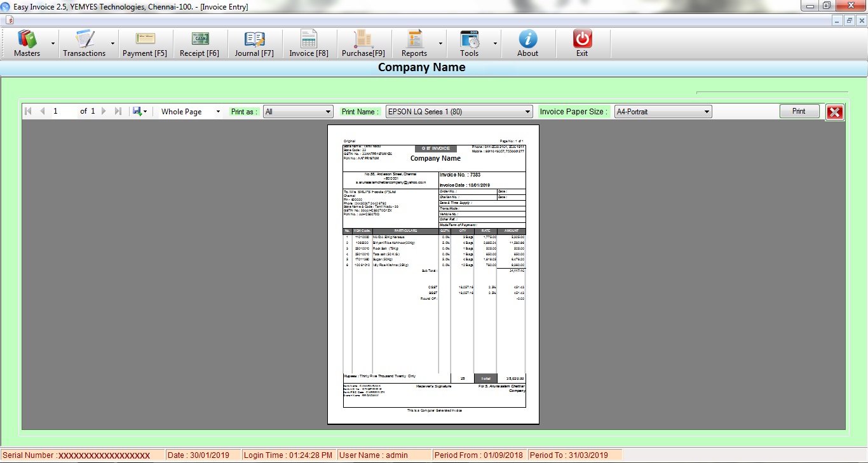Choose printer from Print Name dropdown

[x=459, y=112]
